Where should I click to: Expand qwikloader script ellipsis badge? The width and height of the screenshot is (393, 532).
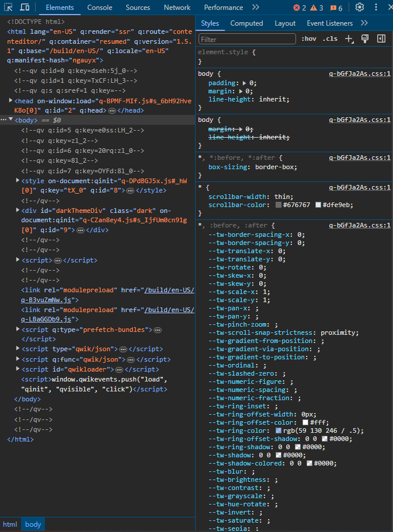[119, 369]
